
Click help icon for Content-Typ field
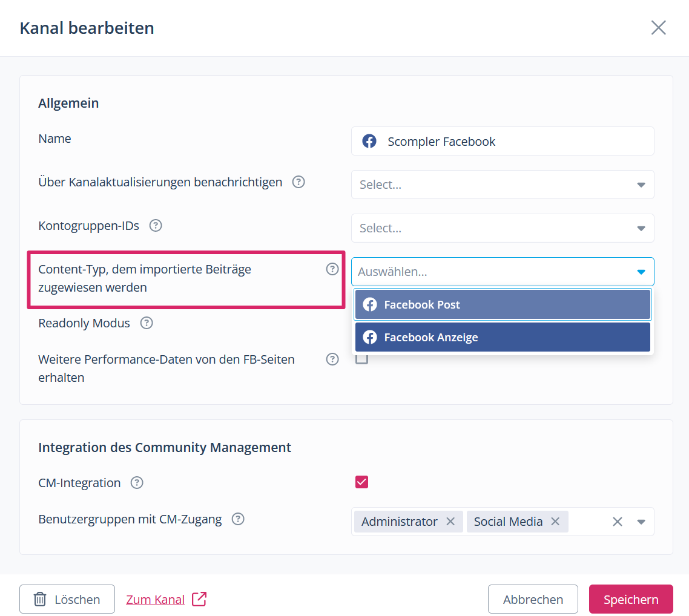tap(332, 269)
